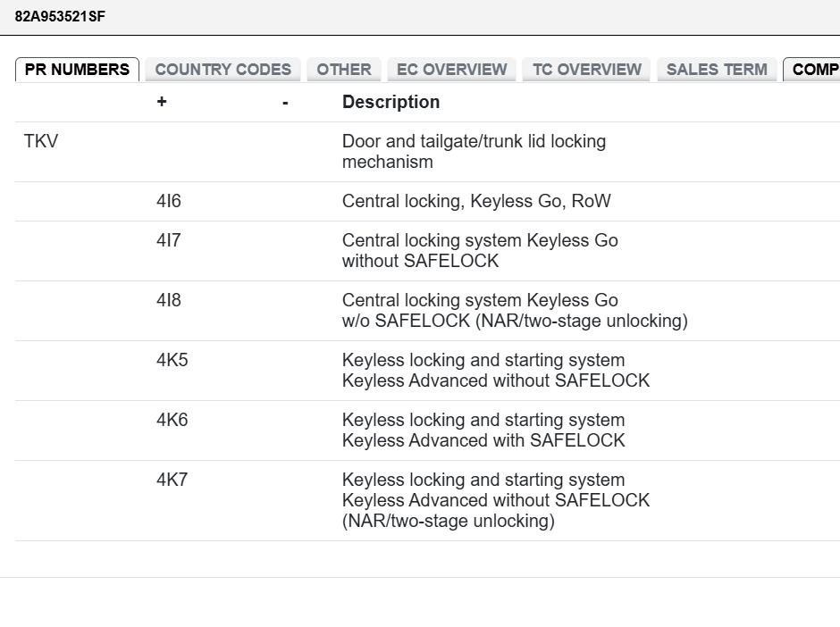Screen dimensions: 840x627
Task: Switch to the COUNTRY CODES tab
Action: pos(223,70)
